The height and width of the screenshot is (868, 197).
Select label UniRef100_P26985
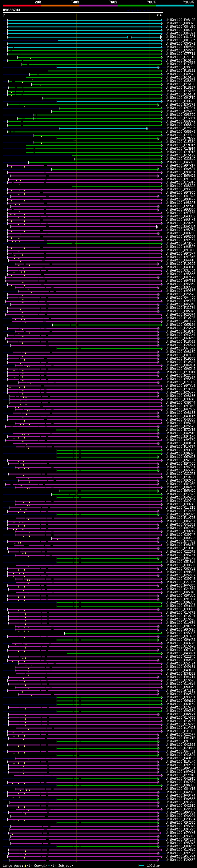[180, 111]
